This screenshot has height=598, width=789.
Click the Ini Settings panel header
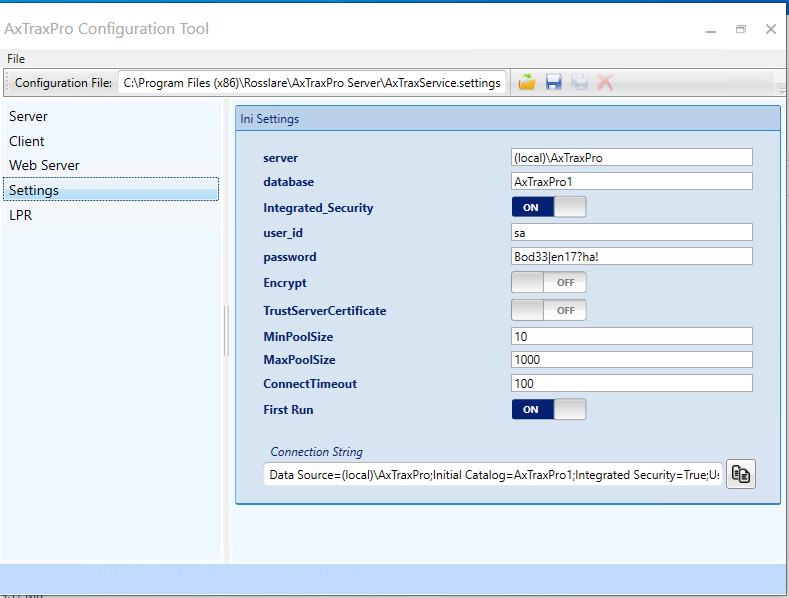[508, 119]
